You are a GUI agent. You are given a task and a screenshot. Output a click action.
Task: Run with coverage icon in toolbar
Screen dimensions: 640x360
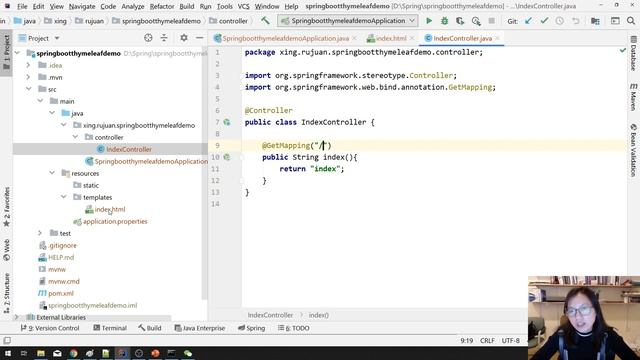460,21
